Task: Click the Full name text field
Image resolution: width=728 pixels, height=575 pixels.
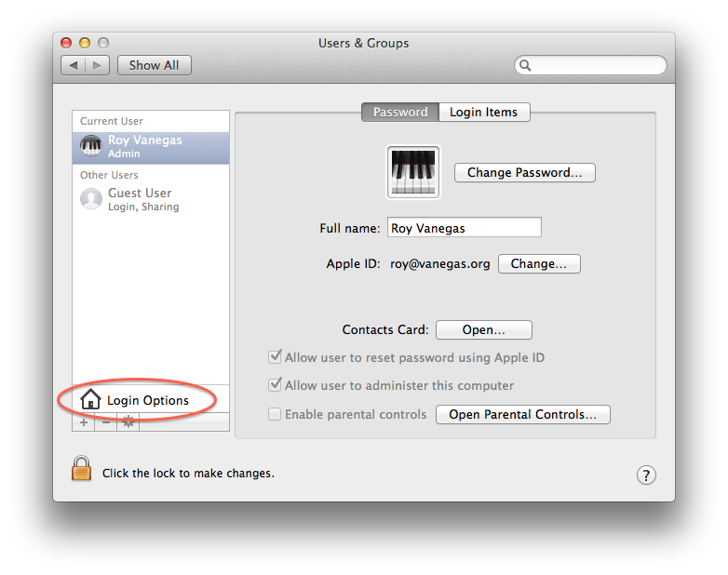Action: click(x=464, y=228)
